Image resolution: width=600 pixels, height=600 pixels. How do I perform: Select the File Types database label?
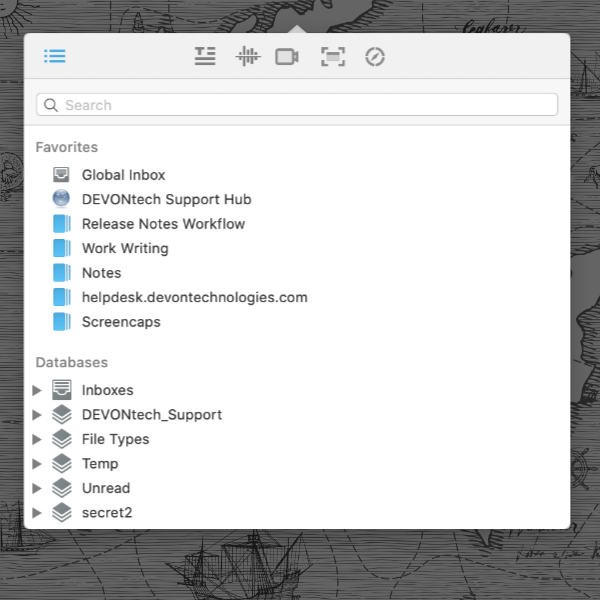(116, 439)
